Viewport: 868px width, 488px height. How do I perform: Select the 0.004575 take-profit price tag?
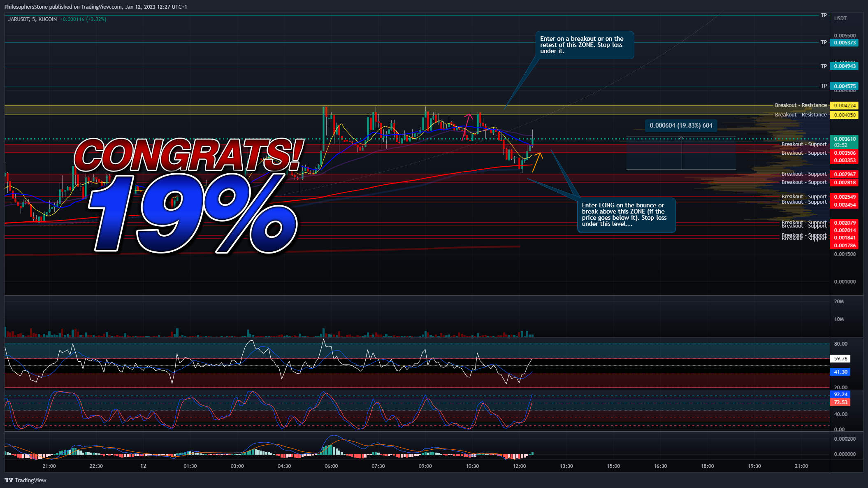844,86
